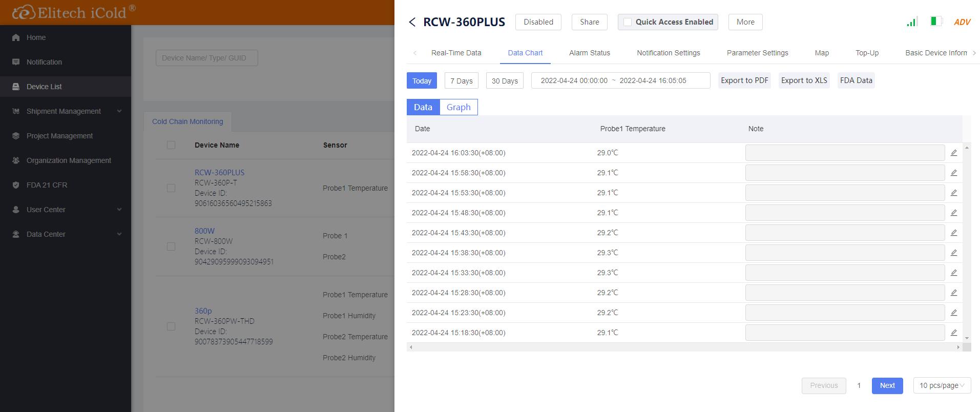Click the Elitech iCold logo
980x412 pixels.
tap(74, 12)
